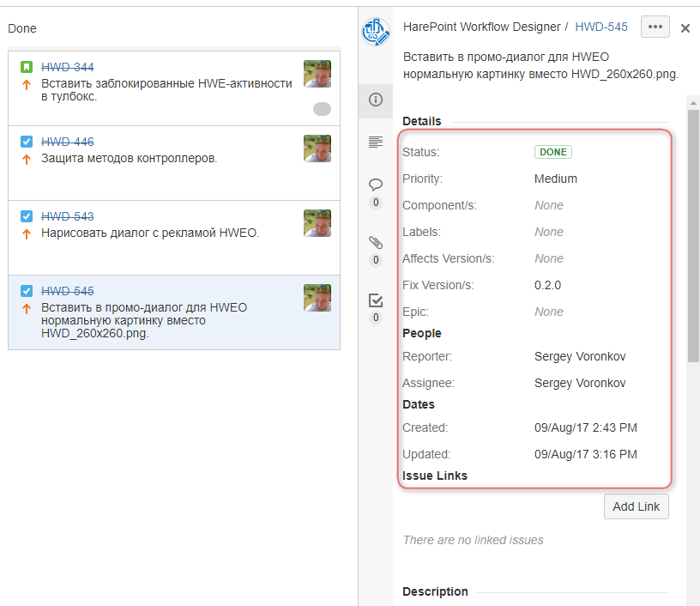Image resolution: width=700 pixels, height=606 pixels.
Task: Click the Medium priority value
Action: (x=556, y=179)
